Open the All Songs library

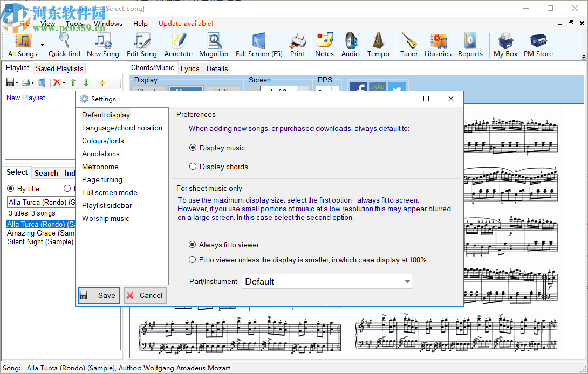(x=23, y=45)
